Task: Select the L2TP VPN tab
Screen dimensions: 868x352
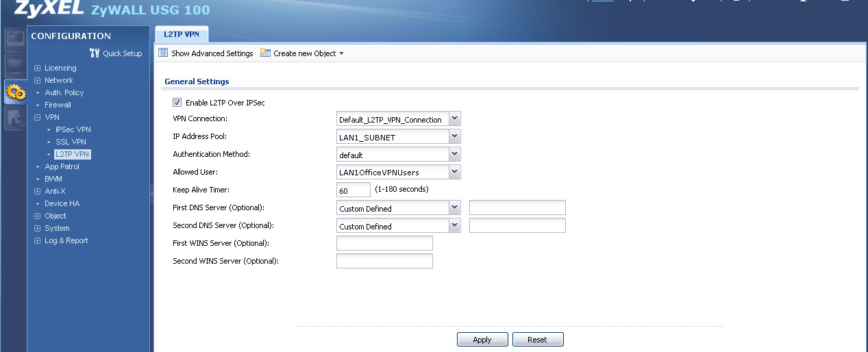Action: coord(182,34)
